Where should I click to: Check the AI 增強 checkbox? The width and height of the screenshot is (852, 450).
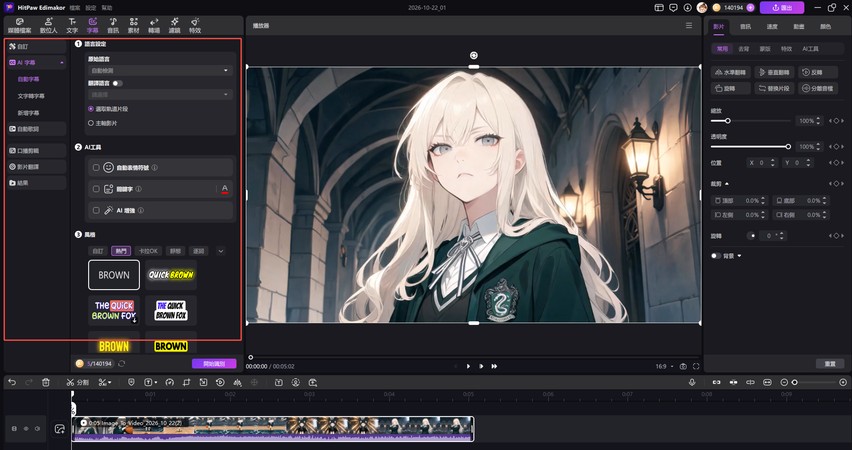pos(96,210)
